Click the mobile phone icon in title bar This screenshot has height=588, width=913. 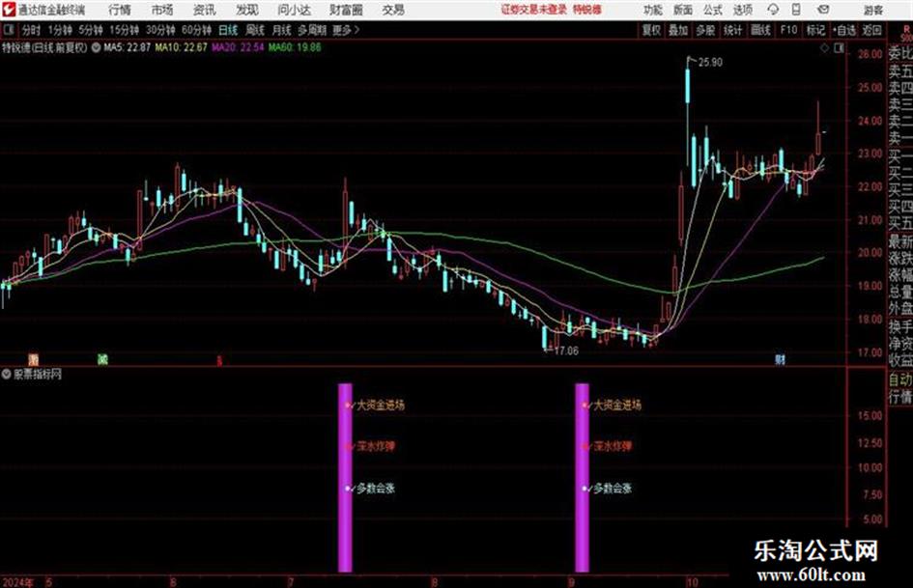[x=796, y=10]
